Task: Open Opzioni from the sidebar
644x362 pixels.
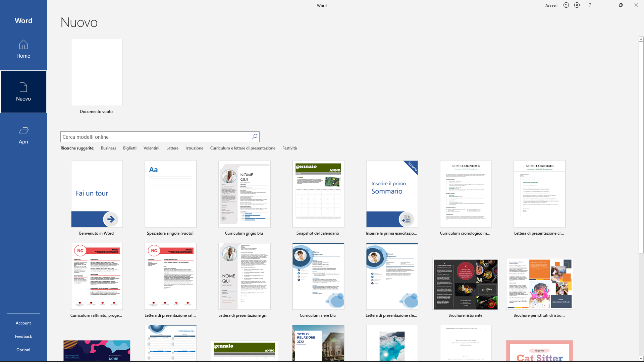Action: pos(23,350)
